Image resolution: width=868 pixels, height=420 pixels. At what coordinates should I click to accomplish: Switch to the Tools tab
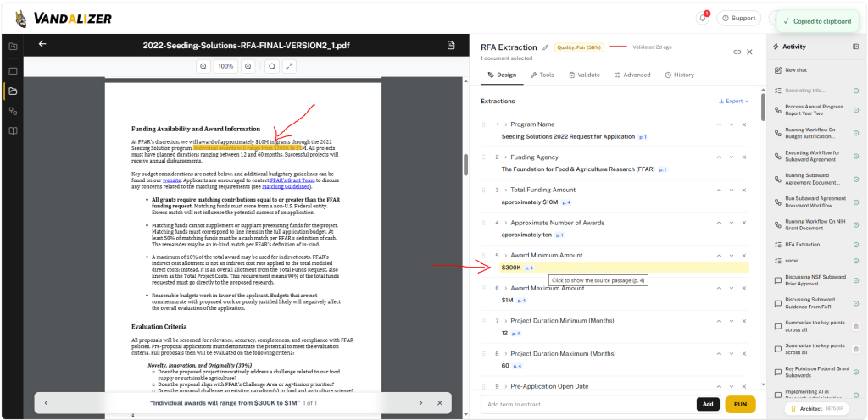click(x=542, y=75)
